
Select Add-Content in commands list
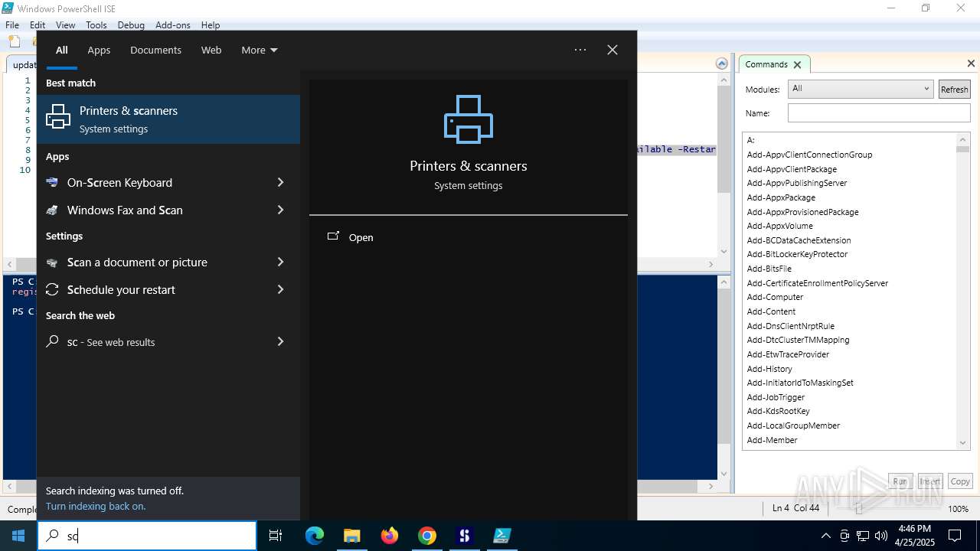click(x=771, y=311)
